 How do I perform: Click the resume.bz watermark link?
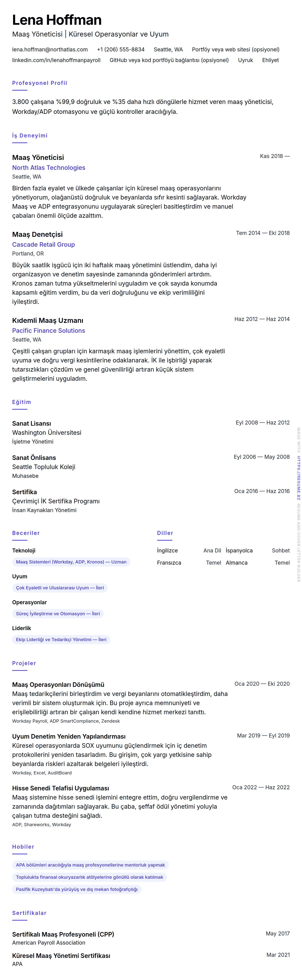pos(299,478)
